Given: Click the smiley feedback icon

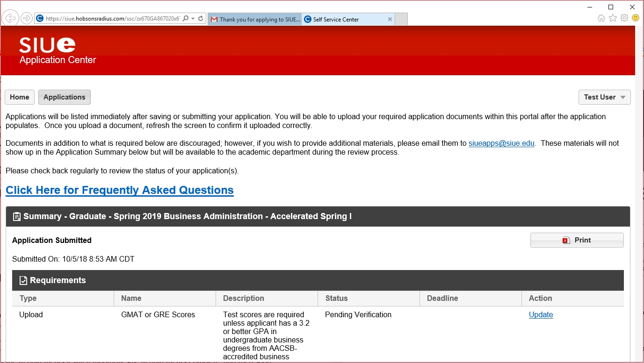Looking at the screenshot, I should point(636,18).
